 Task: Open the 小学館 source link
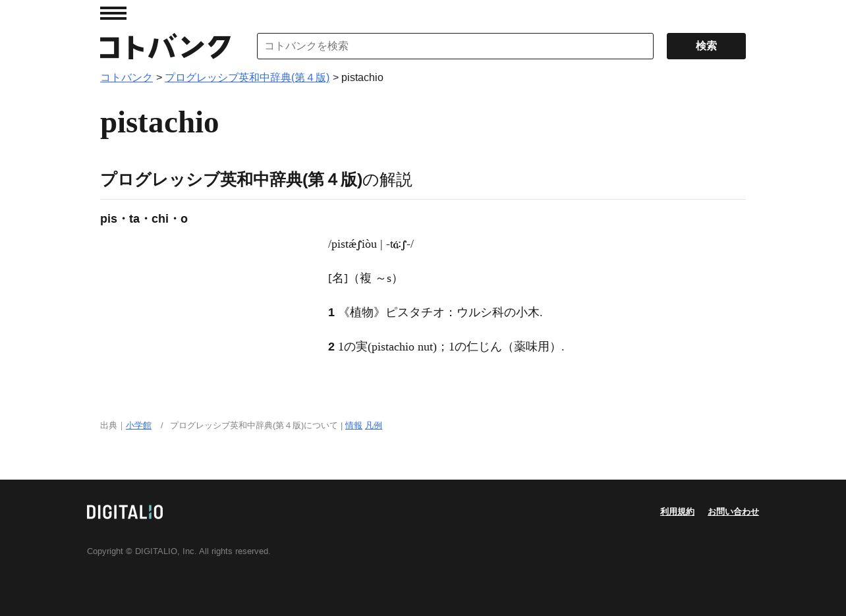pos(138,426)
